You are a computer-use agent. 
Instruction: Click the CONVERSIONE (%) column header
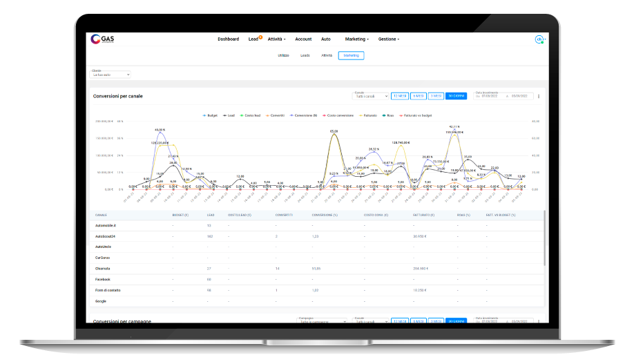click(325, 215)
